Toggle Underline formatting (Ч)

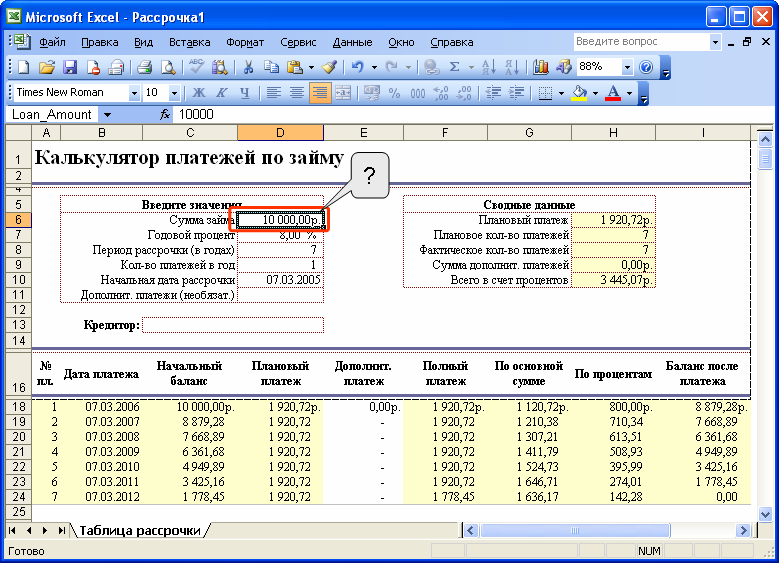[244, 93]
